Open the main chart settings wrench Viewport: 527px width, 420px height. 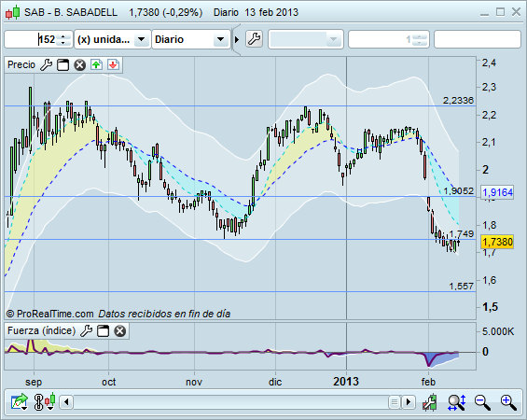pyautogui.click(x=254, y=39)
